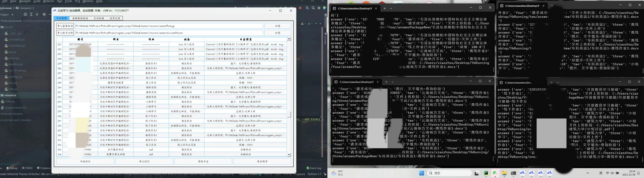Switch to the 自动答题 tab
This screenshot has width=644, height=178.
click(62, 18)
